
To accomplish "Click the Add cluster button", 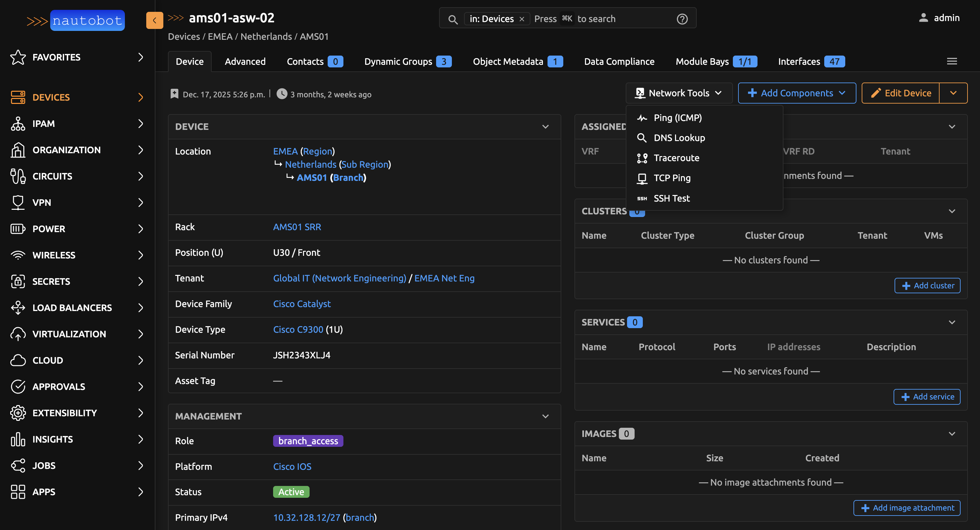I will pyautogui.click(x=927, y=285).
